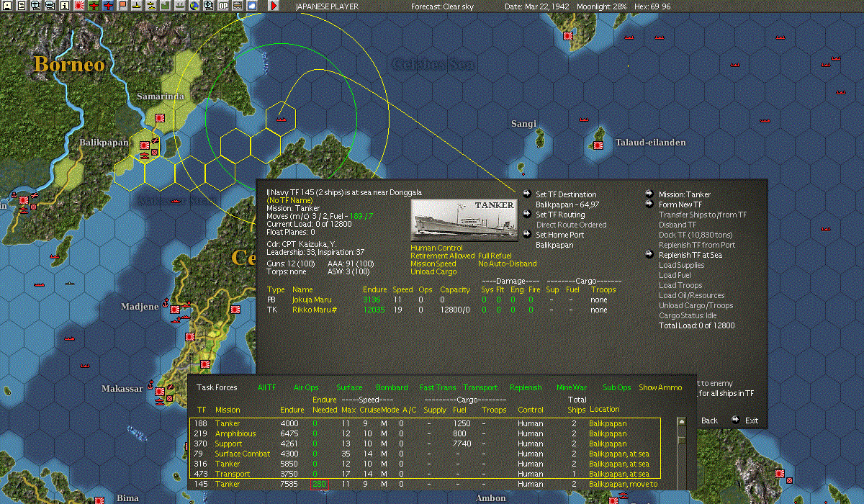Select Replenish filter tab
This screenshot has width=864, height=504.
click(526, 387)
